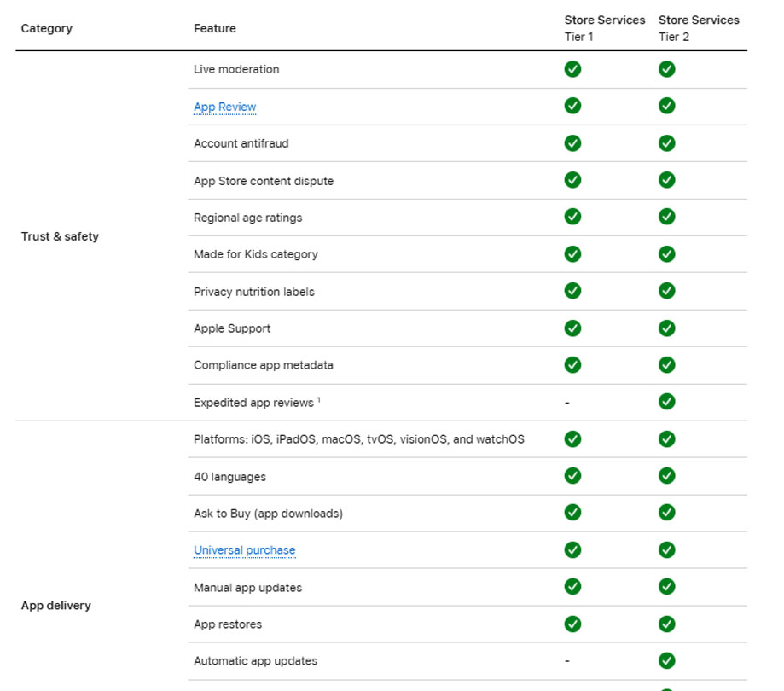Click Tier 2 checkmark for Regional age ratings
The image size is (784, 691).
[666, 217]
